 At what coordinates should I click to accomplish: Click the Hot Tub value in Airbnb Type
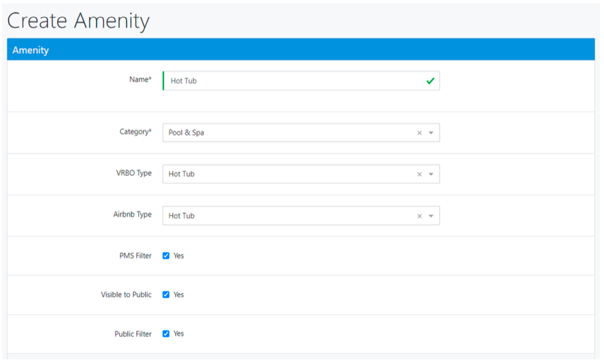coord(182,216)
